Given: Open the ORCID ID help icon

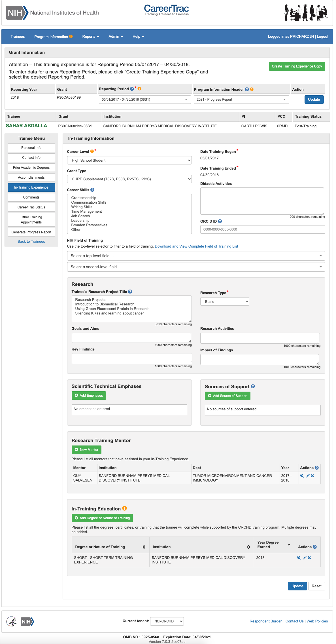Looking at the screenshot, I should [220, 221].
